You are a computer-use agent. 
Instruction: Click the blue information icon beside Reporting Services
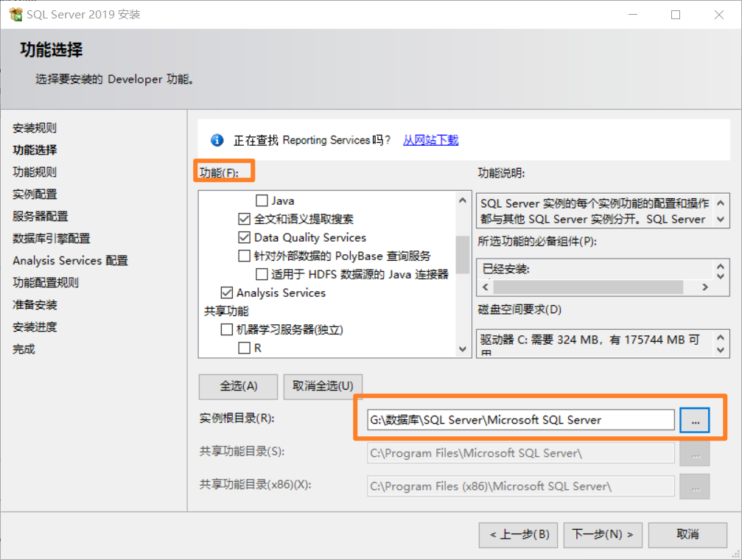(217, 140)
